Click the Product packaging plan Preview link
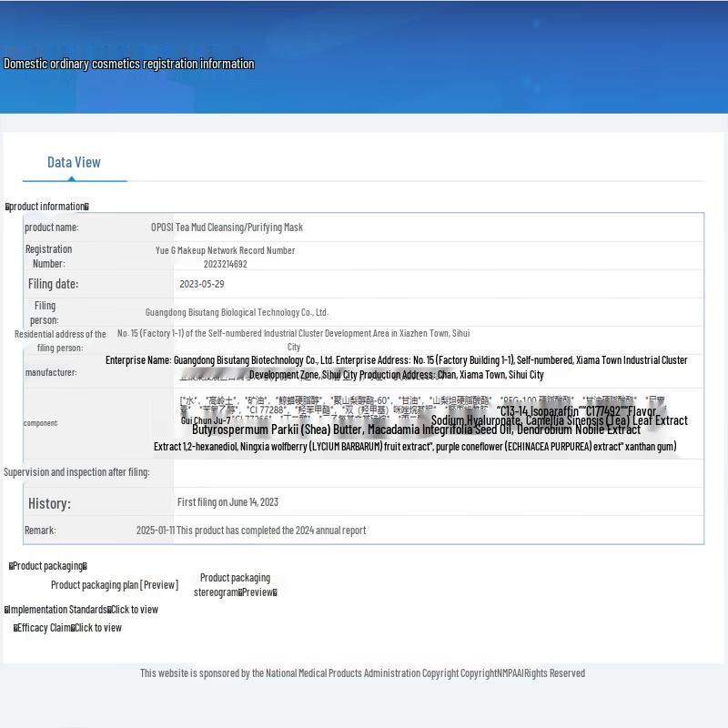This screenshot has height=728, width=728. pos(115,585)
